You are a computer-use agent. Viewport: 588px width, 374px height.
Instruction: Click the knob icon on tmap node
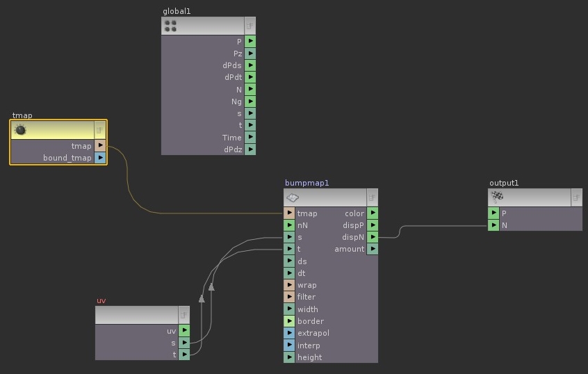click(x=20, y=130)
